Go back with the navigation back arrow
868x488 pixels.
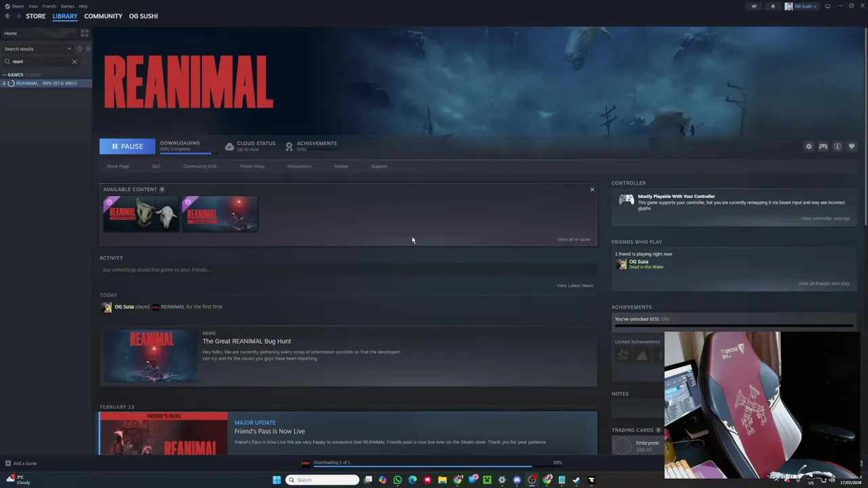coord(7,16)
